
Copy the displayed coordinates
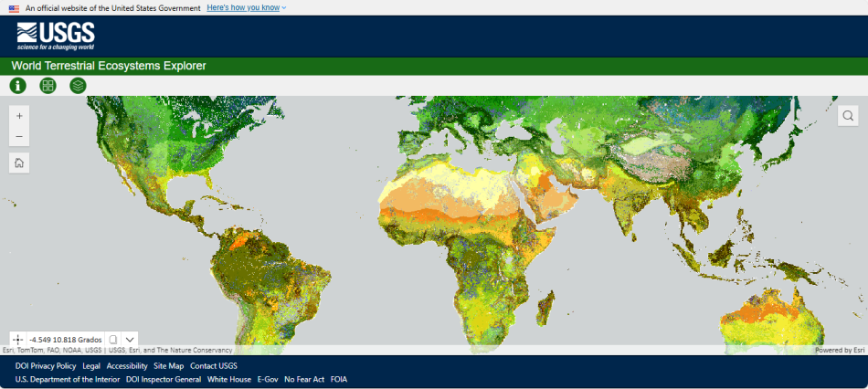pyautogui.click(x=112, y=339)
